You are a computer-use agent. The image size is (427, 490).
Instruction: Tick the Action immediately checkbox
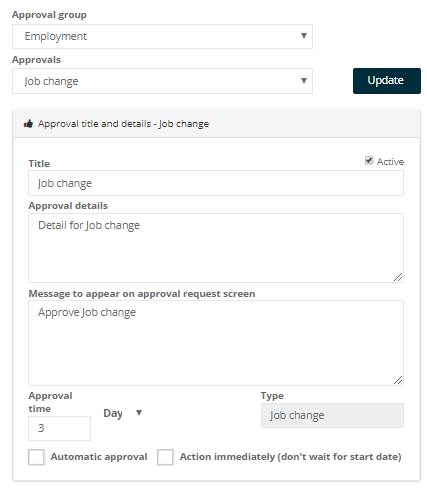pos(165,457)
